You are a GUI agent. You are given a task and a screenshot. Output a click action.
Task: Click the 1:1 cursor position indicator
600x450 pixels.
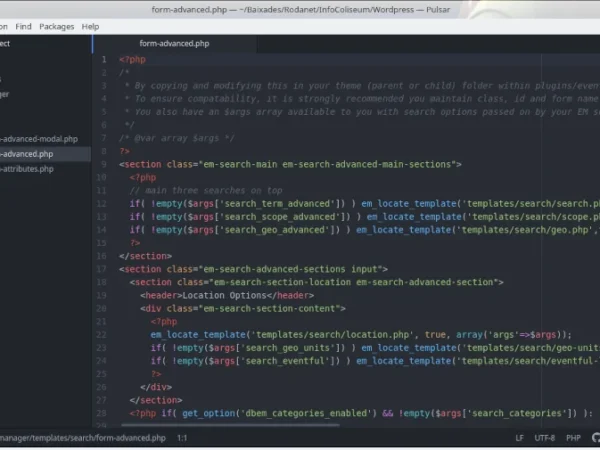[183, 437]
